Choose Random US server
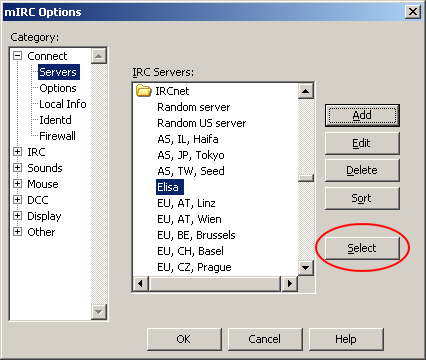This screenshot has width=426, height=360. tap(202, 123)
